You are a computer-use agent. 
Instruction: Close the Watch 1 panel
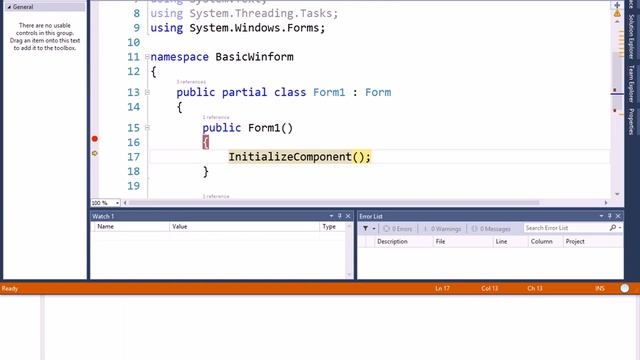(348, 216)
